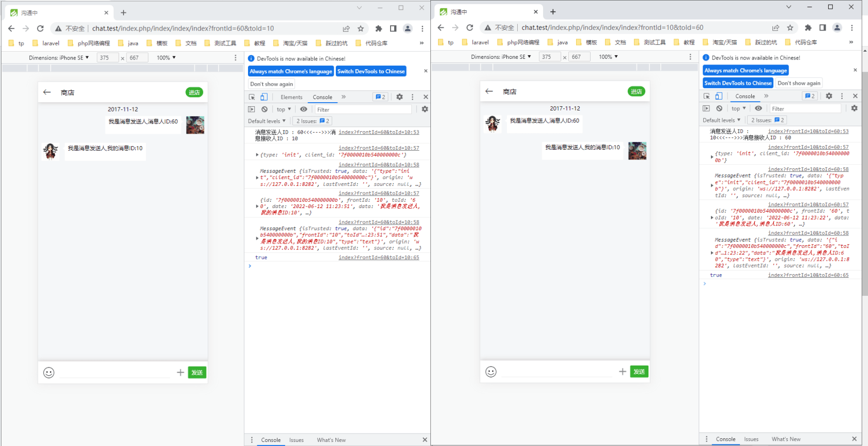Open laravel bookmark folder in left window
This screenshot has width=868, height=446.
click(46, 43)
